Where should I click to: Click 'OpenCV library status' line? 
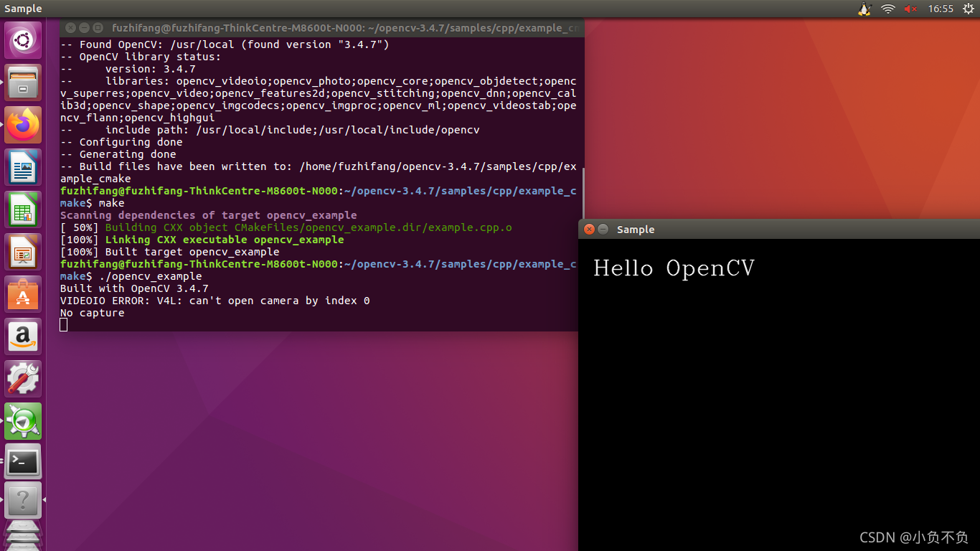click(x=141, y=57)
